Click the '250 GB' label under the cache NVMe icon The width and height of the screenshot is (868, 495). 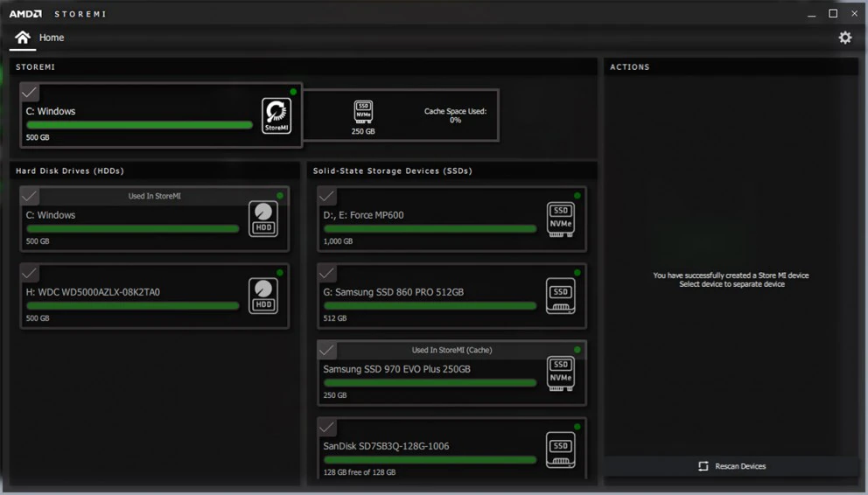(x=363, y=132)
